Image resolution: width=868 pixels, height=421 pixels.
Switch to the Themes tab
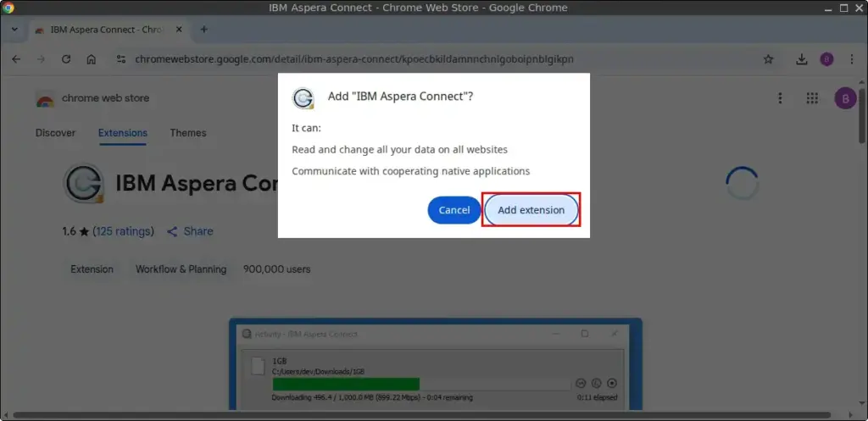188,133
